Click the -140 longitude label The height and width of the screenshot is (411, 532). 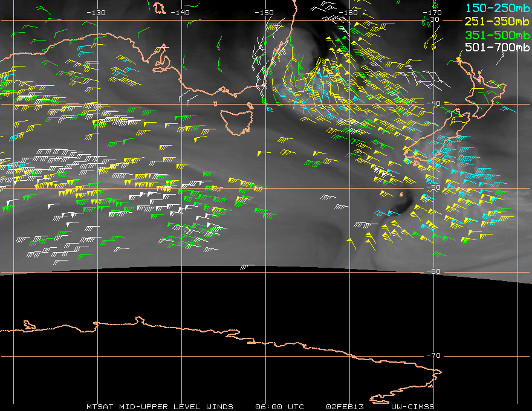click(x=180, y=13)
